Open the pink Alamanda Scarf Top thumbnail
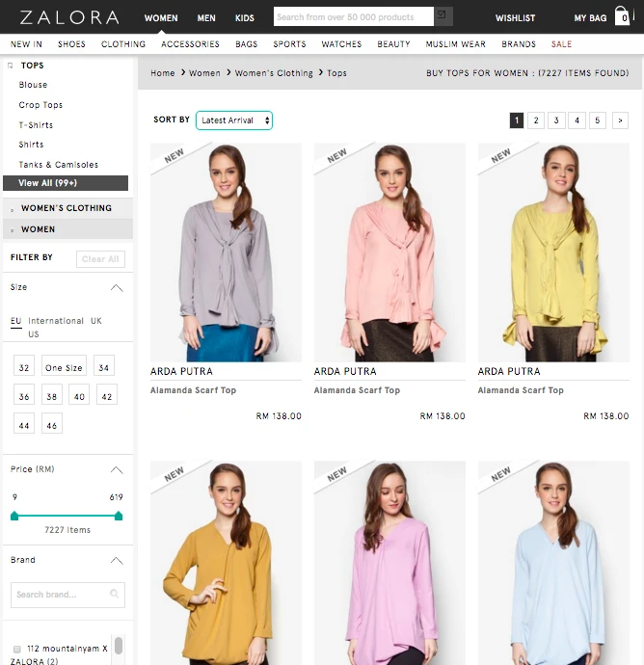This screenshot has width=644, height=665. [x=389, y=253]
